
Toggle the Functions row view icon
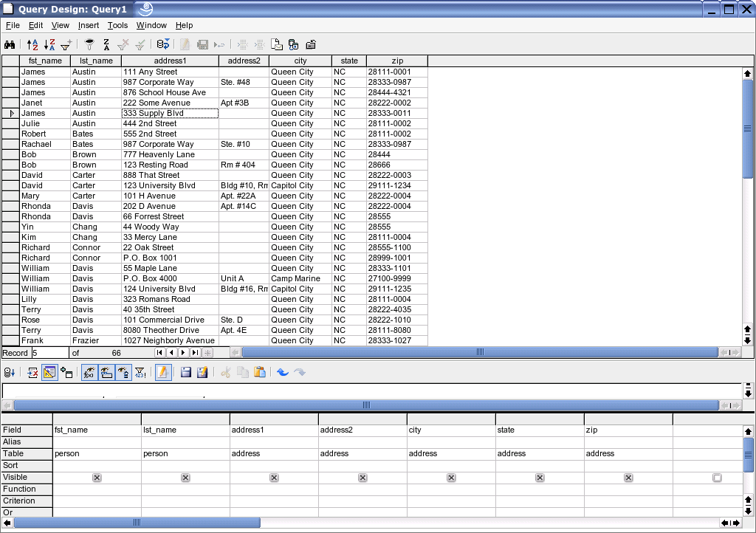coord(89,373)
